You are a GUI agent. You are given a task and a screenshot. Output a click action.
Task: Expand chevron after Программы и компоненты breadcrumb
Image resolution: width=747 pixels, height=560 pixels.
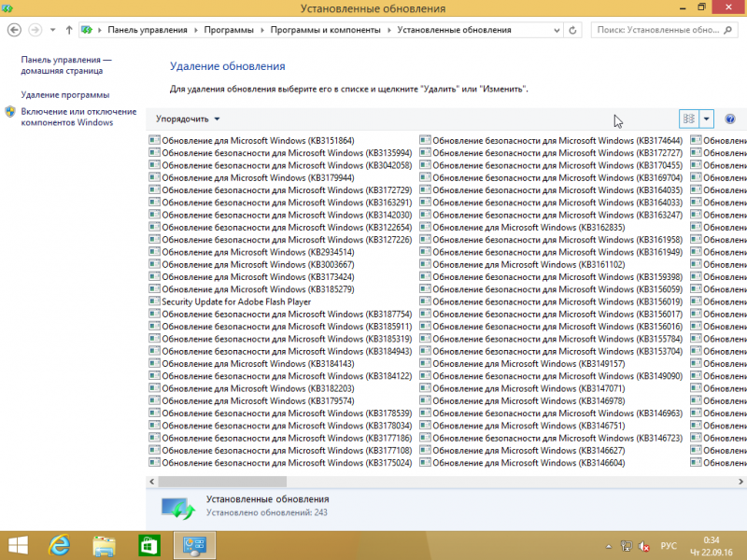pos(389,30)
